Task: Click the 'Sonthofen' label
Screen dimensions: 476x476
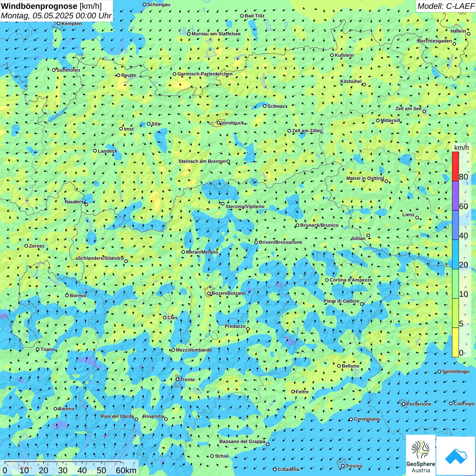Action: coord(68,70)
